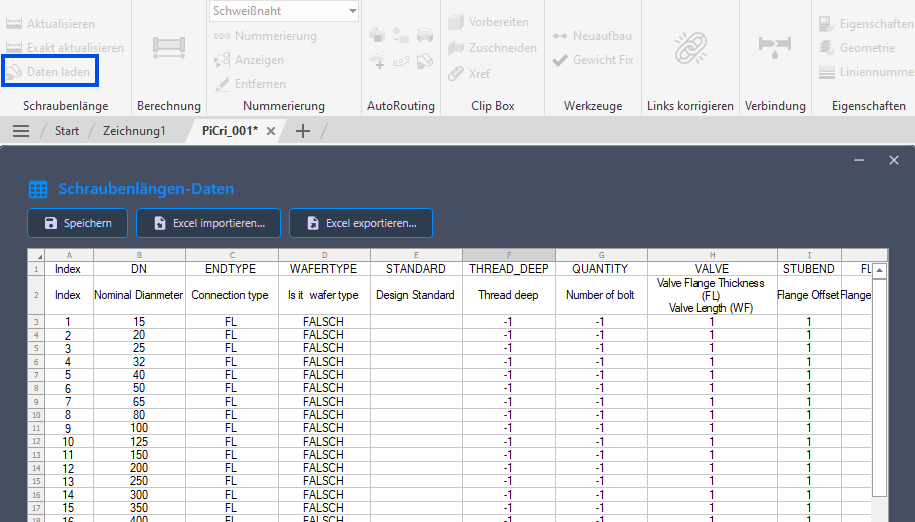Click the AutoRouting pipe with folder icon
The image size is (915, 522).
point(425,60)
